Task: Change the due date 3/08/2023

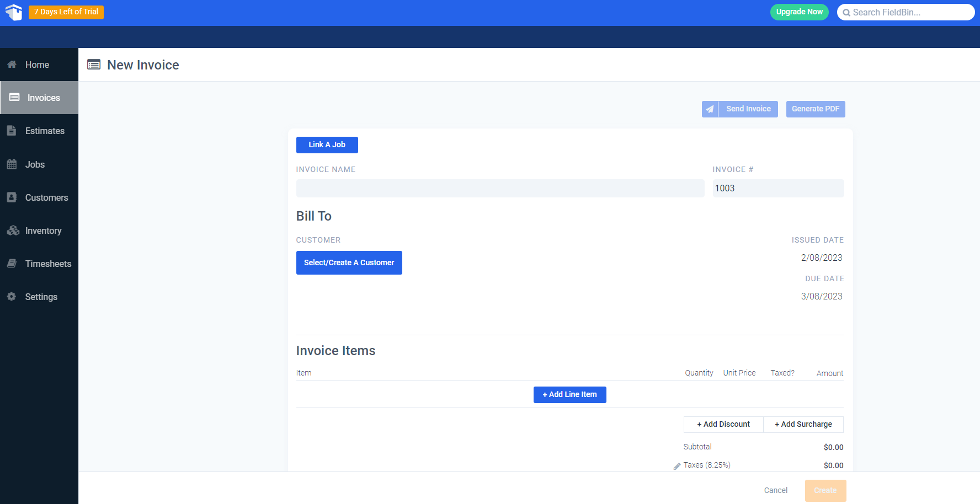Action: coord(822,297)
